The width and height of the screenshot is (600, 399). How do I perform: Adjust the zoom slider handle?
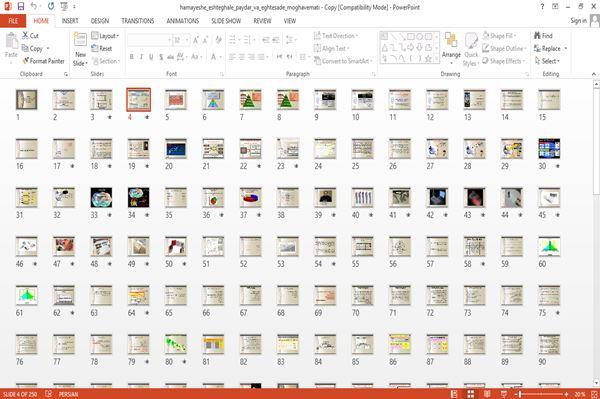(520, 394)
